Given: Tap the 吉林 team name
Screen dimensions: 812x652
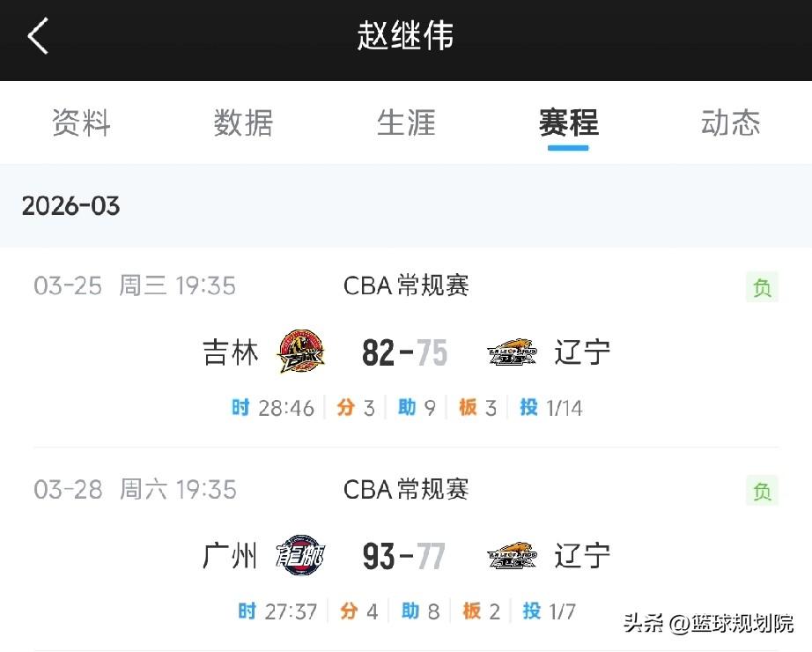Looking at the screenshot, I should coord(231,352).
